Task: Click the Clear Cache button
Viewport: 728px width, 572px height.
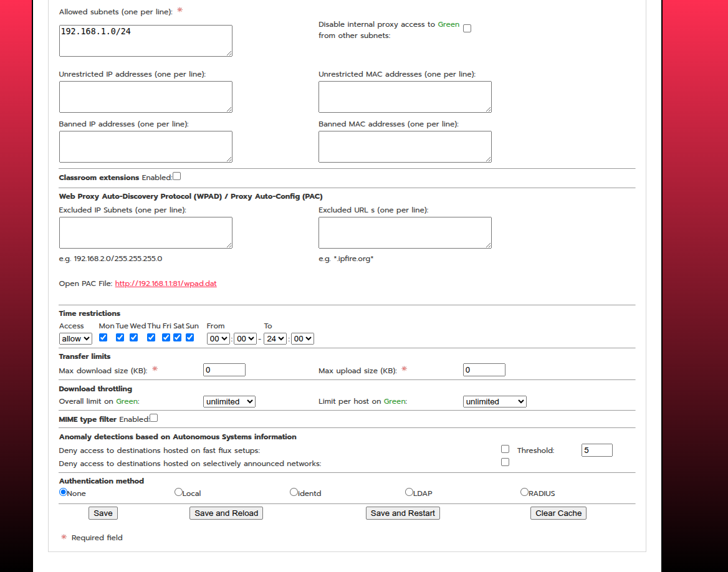Action: (558, 513)
